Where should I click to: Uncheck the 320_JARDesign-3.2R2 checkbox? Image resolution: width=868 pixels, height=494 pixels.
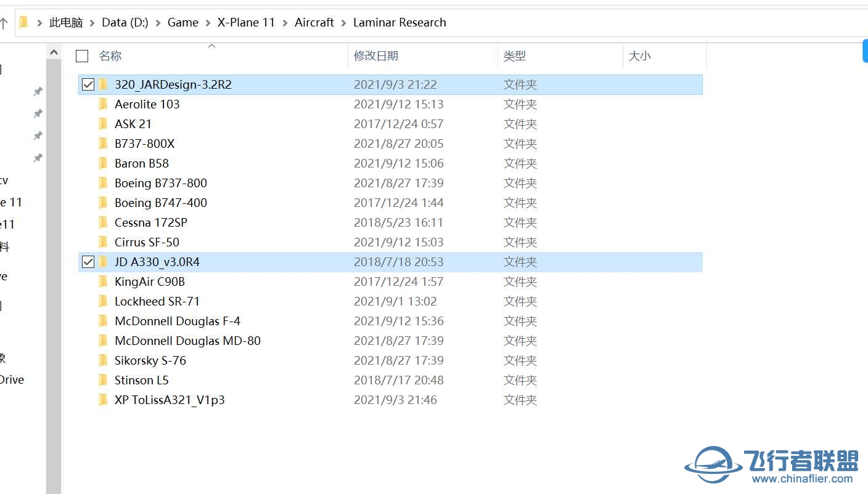coord(88,84)
